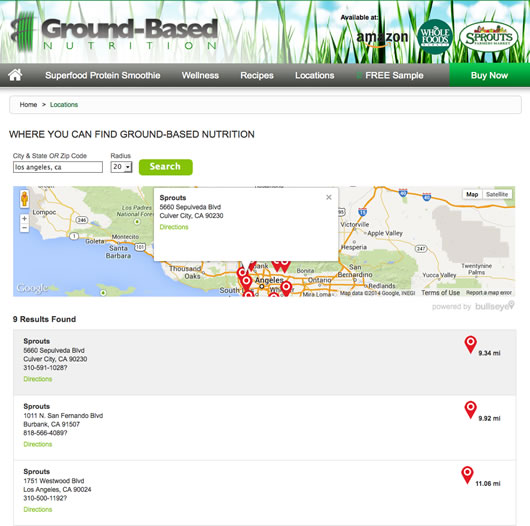This screenshot has height=526, width=530.
Task: Open the Sprouts Farmers Market logo
Action: point(488,37)
